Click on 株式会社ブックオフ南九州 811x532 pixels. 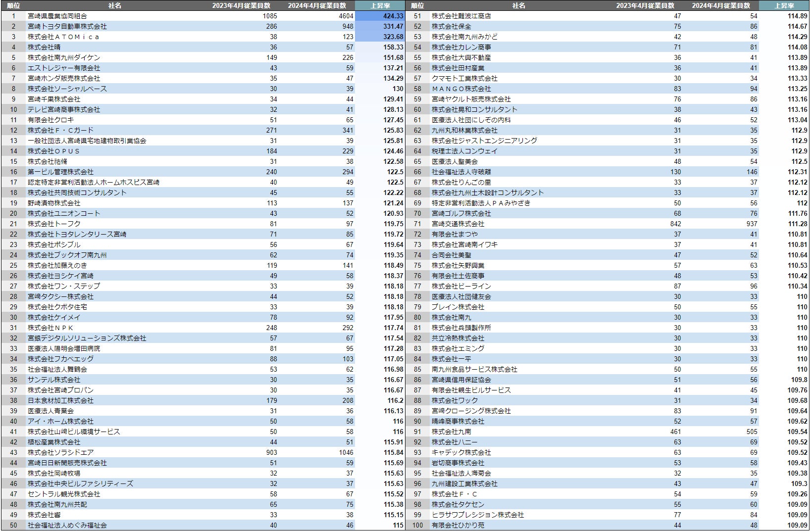click(x=67, y=255)
